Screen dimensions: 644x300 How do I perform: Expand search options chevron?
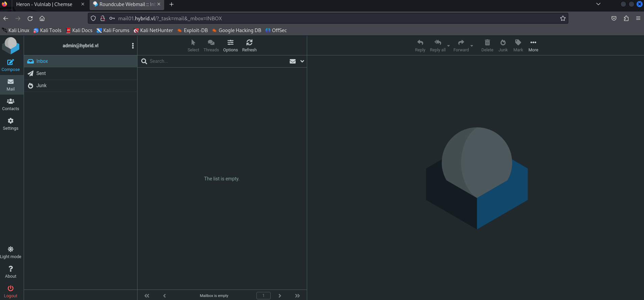click(302, 61)
